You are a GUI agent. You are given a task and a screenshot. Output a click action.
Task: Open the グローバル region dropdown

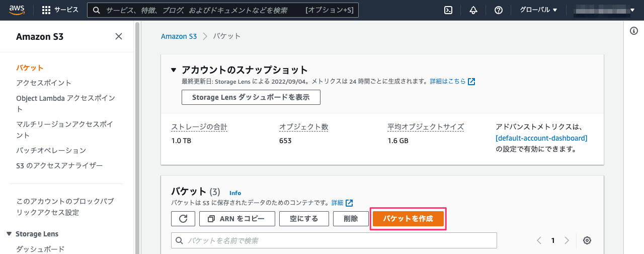pyautogui.click(x=538, y=10)
